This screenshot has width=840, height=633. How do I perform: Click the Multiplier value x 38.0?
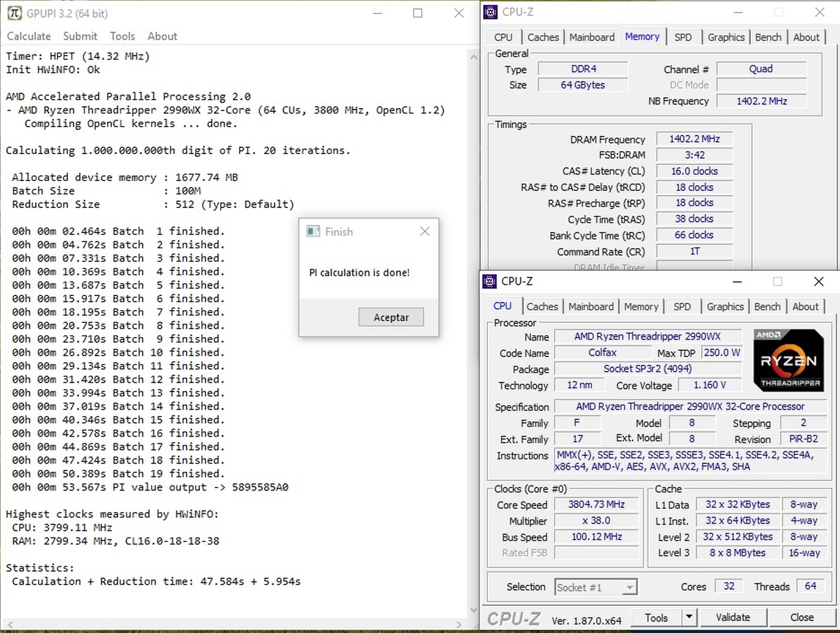(x=596, y=520)
